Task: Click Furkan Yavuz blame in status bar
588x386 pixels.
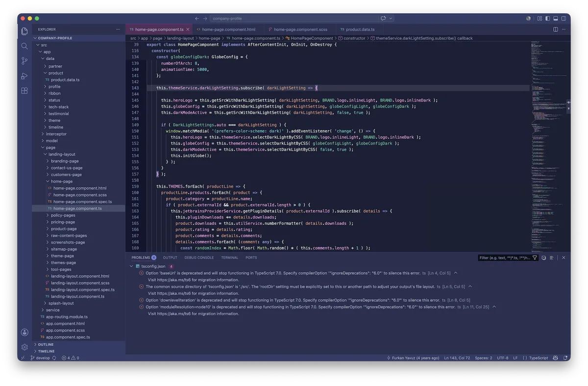Action: (x=413, y=358)
